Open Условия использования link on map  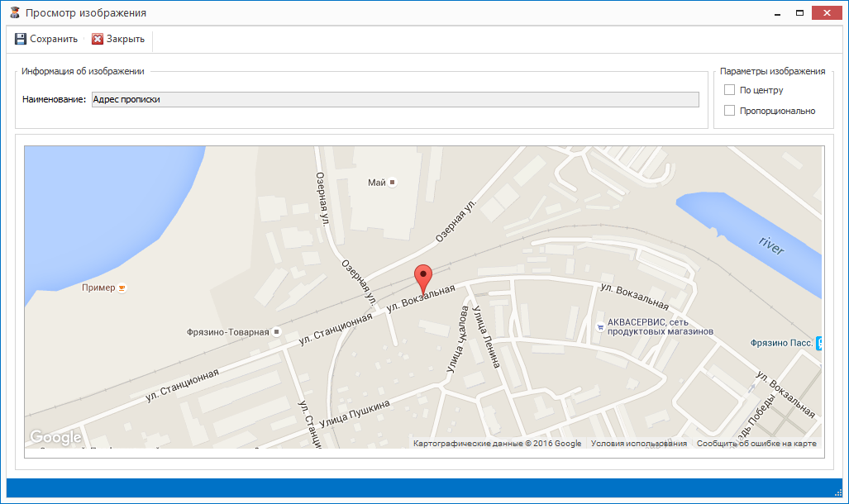pos(639,444)
